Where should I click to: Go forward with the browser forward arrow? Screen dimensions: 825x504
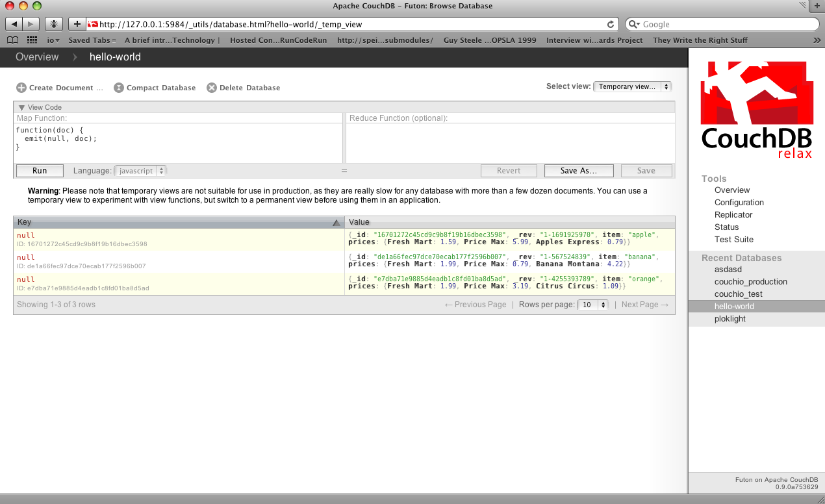coord(31,24)
